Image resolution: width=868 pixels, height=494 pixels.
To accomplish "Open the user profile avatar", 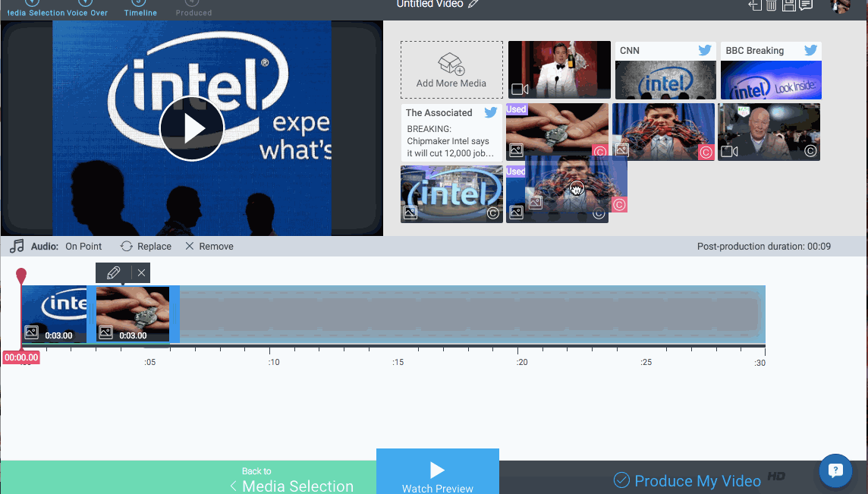I will click(841, 5).
